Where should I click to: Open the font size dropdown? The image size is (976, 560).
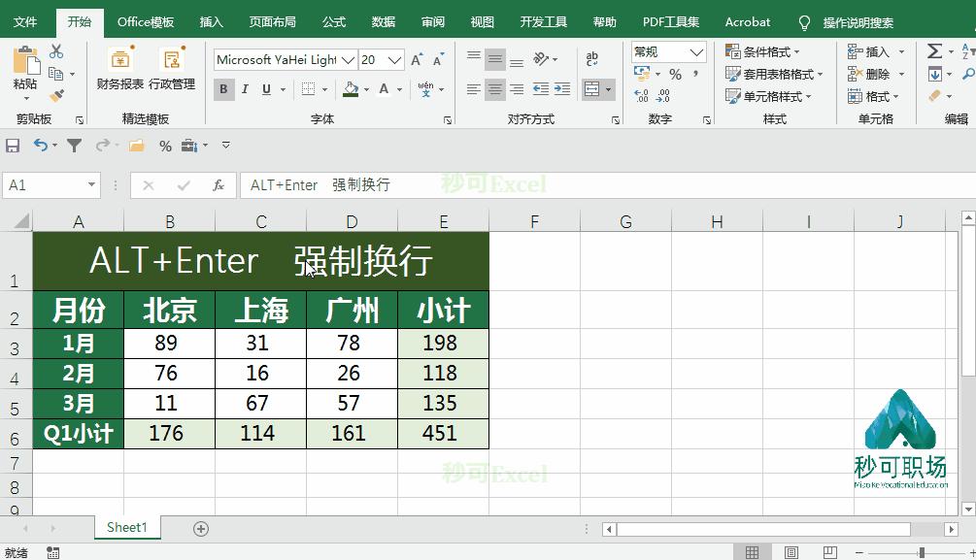[394, 60]
